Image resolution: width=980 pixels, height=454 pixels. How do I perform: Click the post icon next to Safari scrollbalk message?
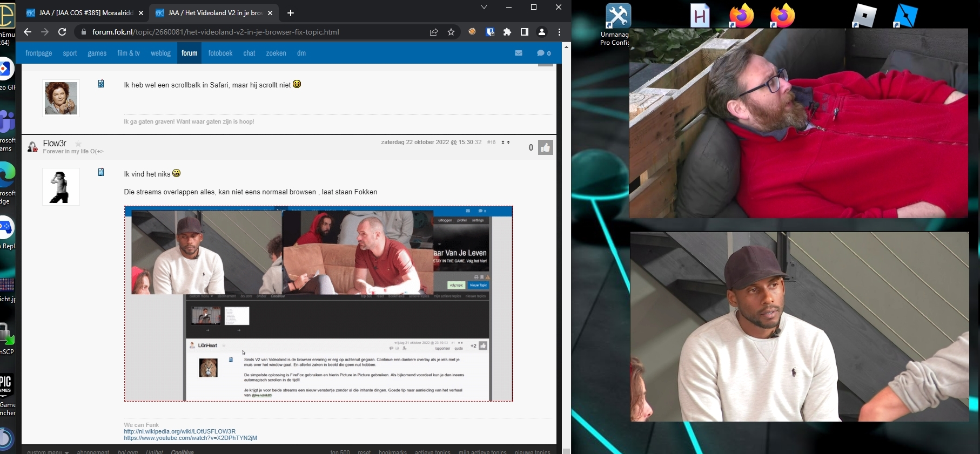(x=100, y=84)
